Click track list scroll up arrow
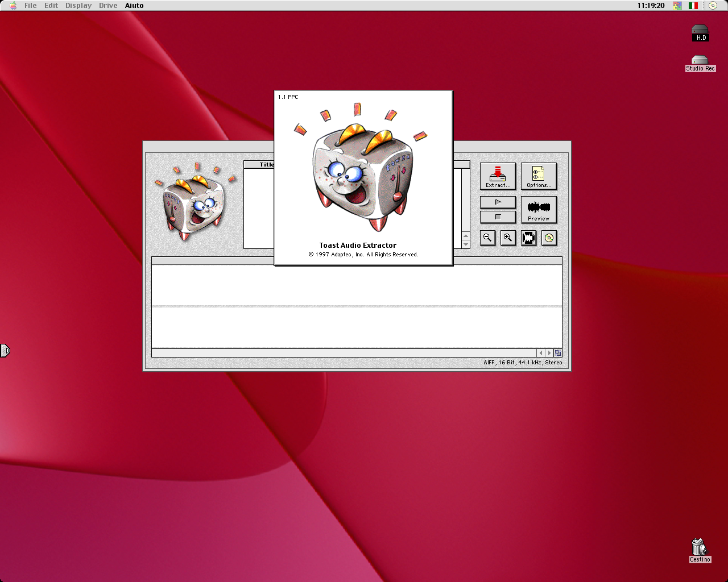This screenshot has height=582, width=728. [x=466, y=236]
